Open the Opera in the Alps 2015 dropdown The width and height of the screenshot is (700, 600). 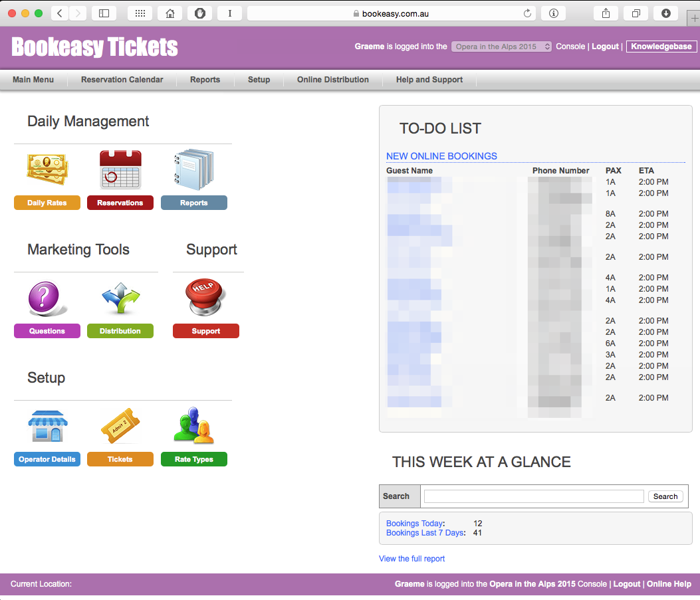coord(501,47)
